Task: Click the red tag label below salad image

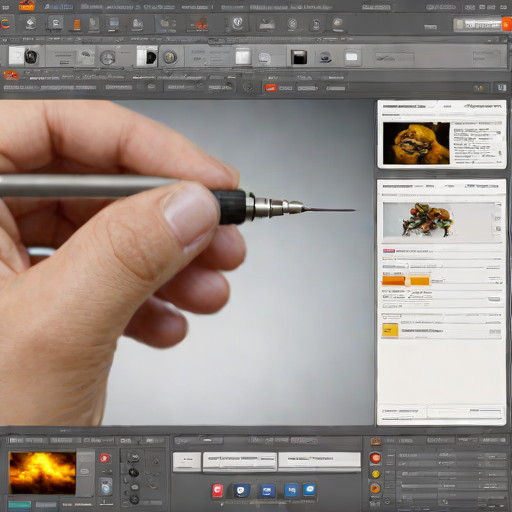Action: coord(389,251)
